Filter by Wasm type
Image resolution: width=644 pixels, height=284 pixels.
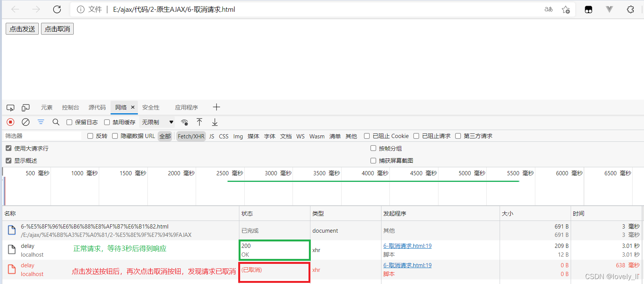(x=317, y=136)
